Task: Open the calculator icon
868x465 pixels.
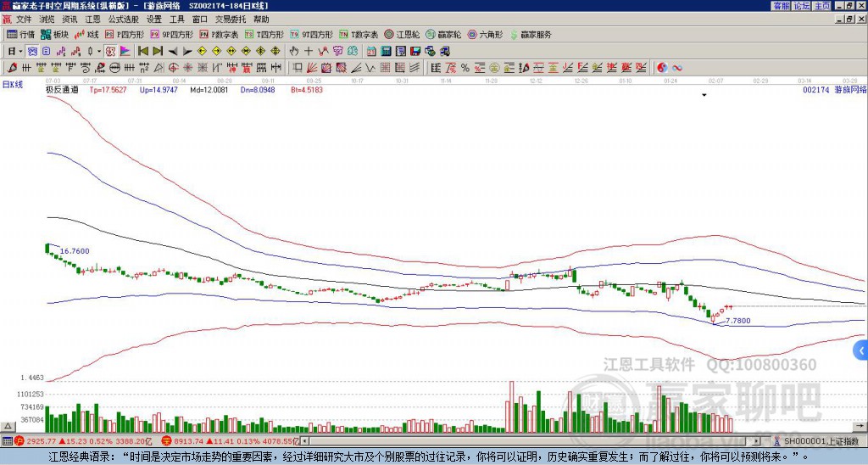Action: pyautogui.click(x=386, y=52)
